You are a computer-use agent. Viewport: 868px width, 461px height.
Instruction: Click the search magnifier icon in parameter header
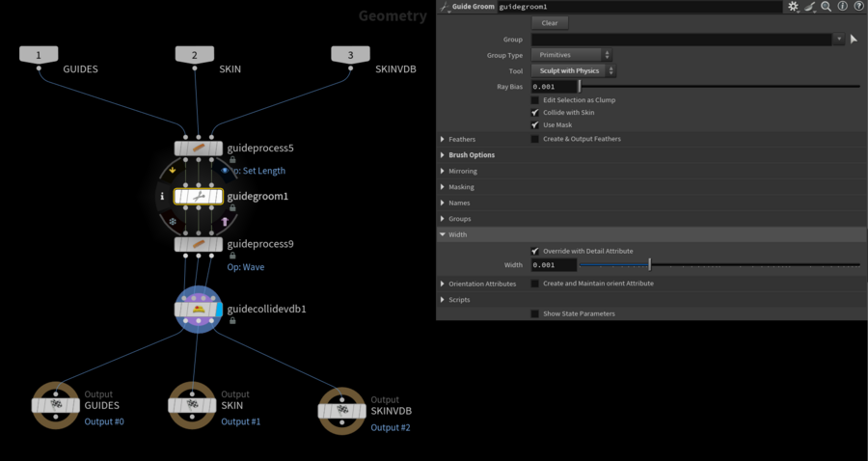(x=826, y=7)
